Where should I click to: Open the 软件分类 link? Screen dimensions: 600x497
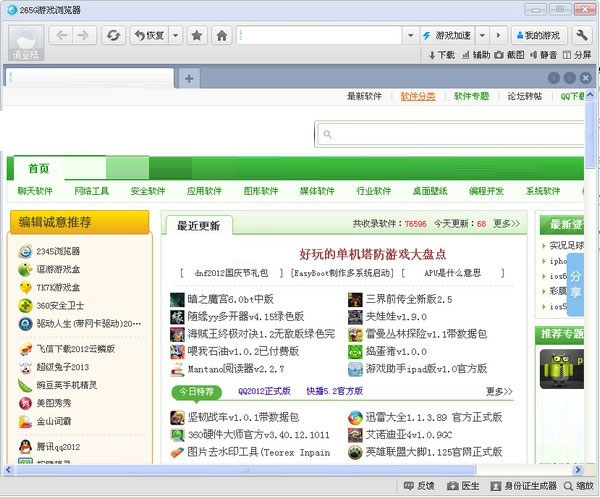(418, 96)
